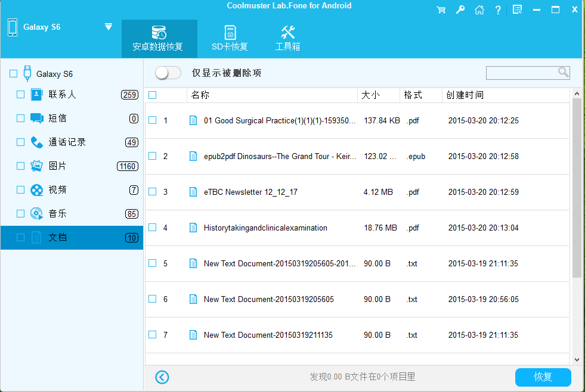Image resolution: width=585 pixels, height=392 pixels.
Task: Switch to SD卡恢复 tab
Action: point(230,39)
